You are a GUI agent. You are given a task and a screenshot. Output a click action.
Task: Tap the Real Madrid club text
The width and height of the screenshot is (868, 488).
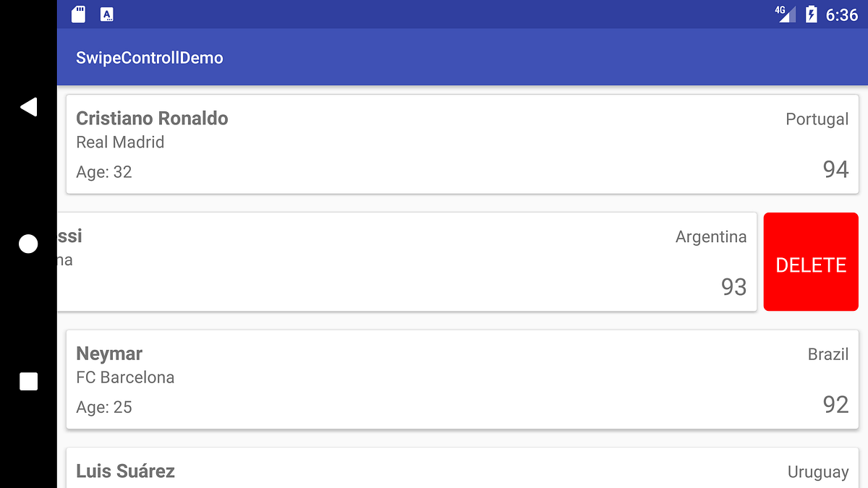120,142
